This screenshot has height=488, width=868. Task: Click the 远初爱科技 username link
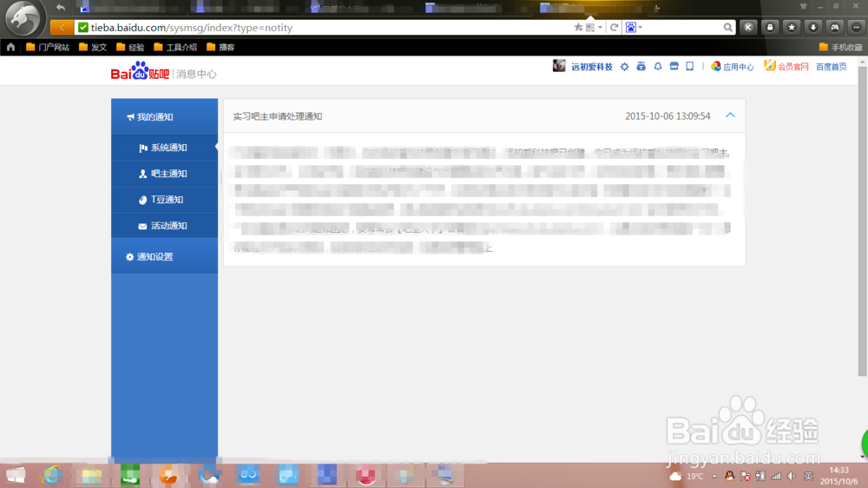(592, 67)
